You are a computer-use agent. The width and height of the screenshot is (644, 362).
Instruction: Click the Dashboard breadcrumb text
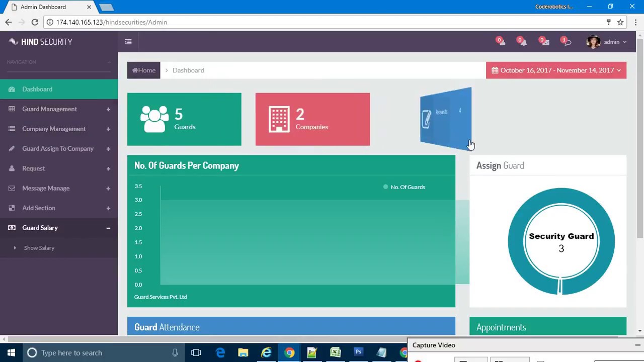(x=188, y=70)
